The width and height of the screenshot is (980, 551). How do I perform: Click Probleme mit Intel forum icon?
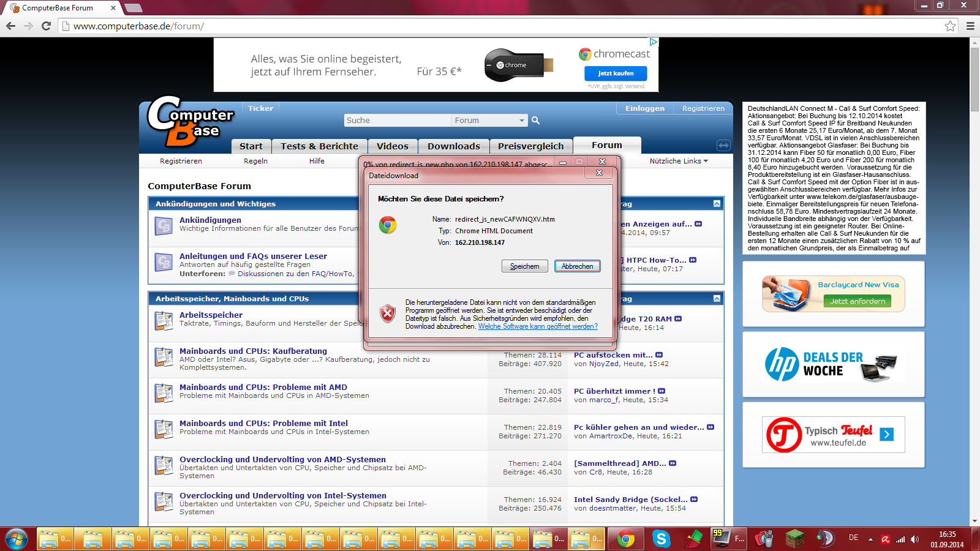click(164, 429)
